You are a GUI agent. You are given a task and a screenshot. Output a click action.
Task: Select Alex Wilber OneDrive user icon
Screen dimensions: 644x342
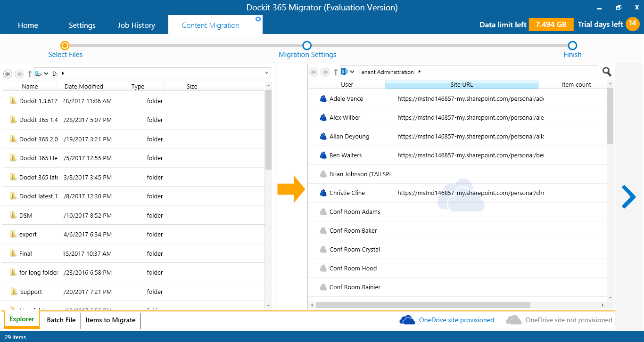[323, 117]
